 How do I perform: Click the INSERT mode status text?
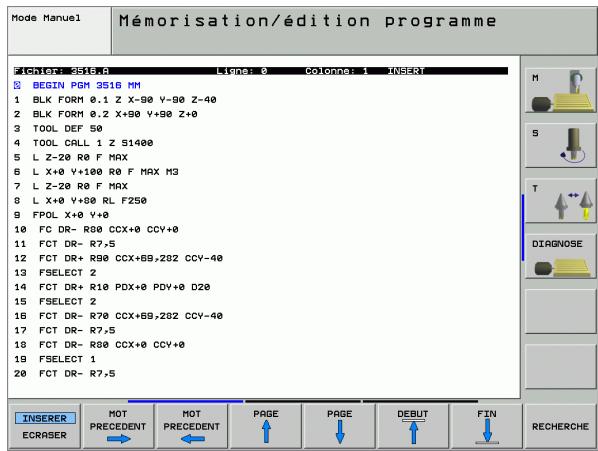point(406,71)
